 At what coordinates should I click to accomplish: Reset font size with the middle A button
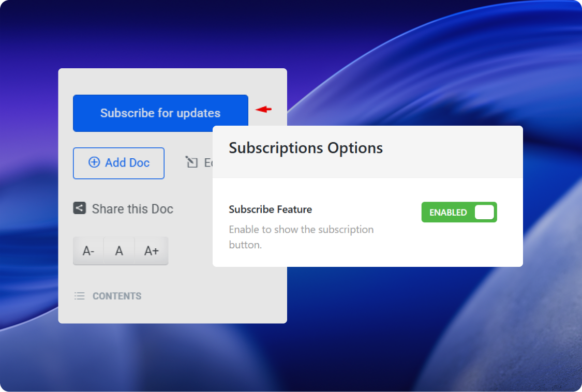(x=119, y=251)
